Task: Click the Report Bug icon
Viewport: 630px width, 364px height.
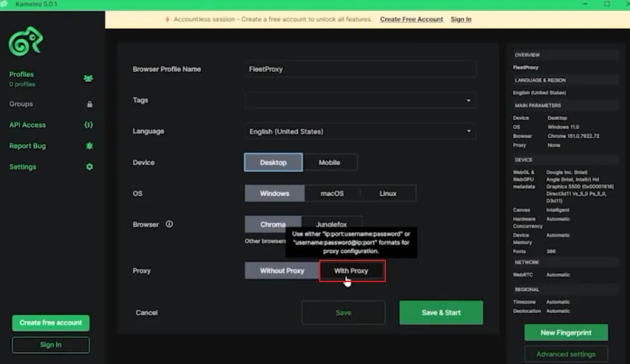Action: coord(89,145)
